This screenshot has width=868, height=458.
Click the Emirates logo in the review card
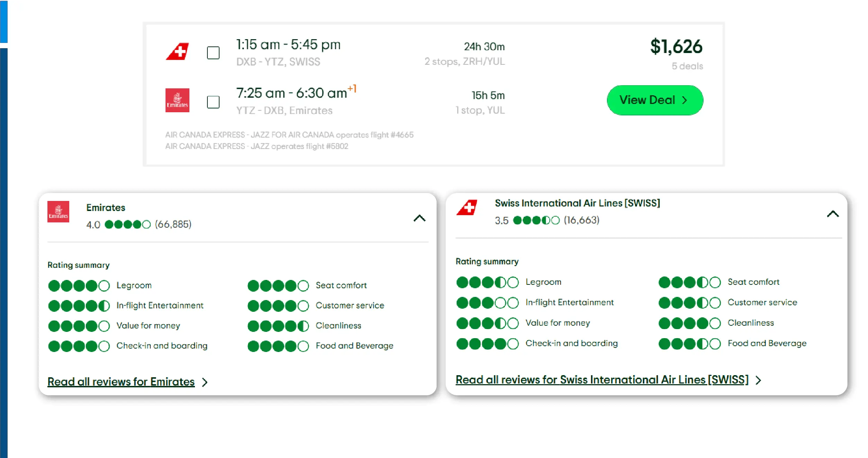coord(58,212)
